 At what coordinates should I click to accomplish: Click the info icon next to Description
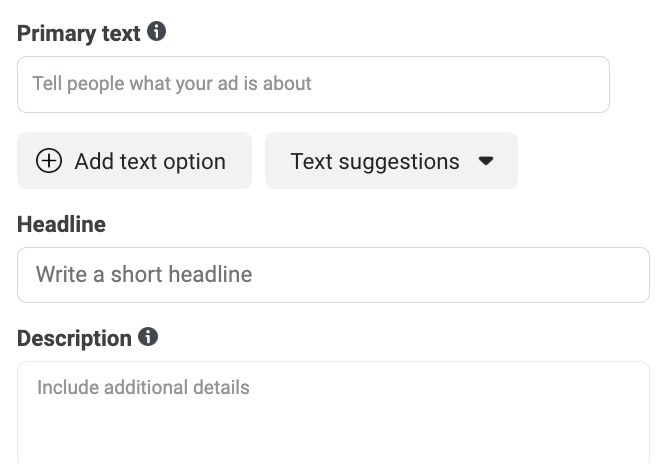pyautogui.click(x=148, y=337)
